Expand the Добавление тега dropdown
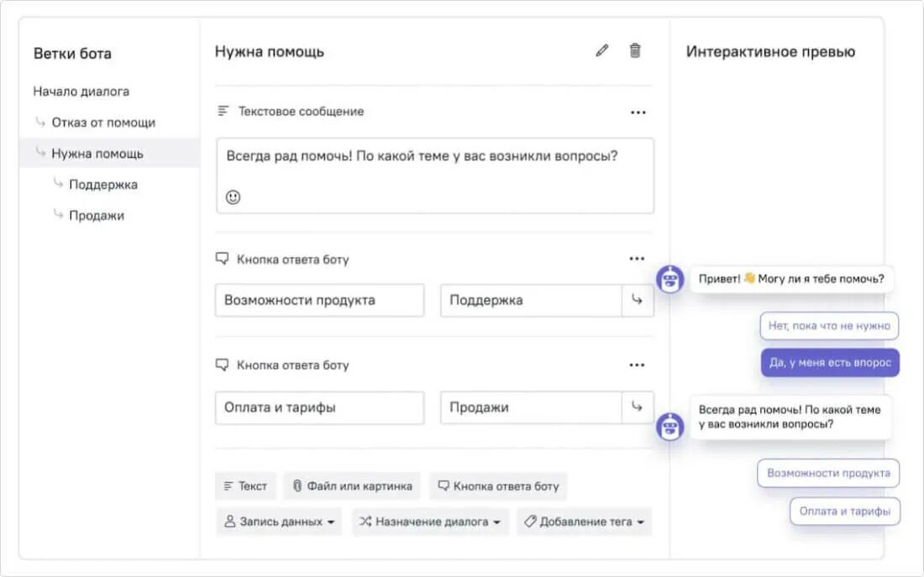This screenshot has height=577, width=924. [584, 522]
